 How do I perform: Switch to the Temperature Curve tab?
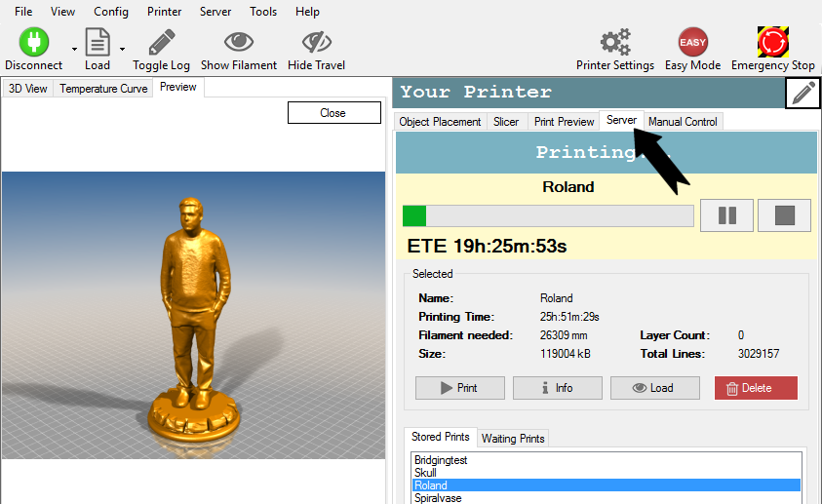tap(103, 89)
